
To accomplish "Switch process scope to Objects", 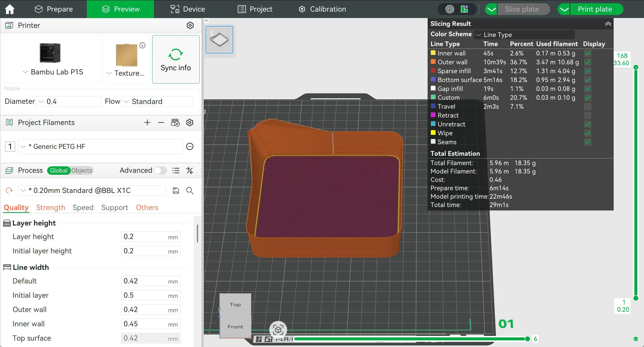I will point(81,170).
